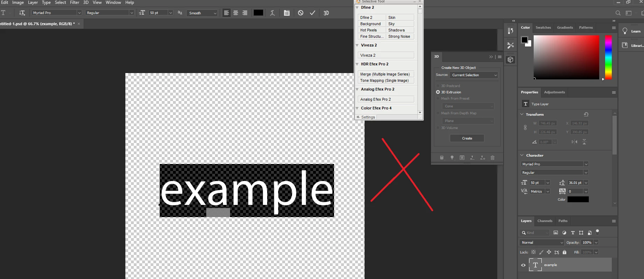
Task: Open Source Current Selection dropdown
Action: [474, 75]
